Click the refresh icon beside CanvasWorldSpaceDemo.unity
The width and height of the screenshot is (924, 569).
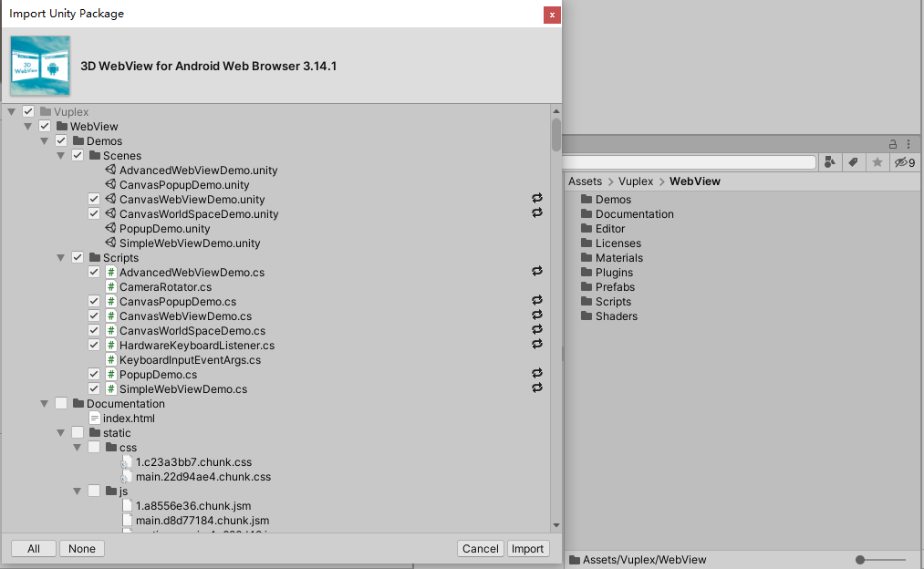537,213
